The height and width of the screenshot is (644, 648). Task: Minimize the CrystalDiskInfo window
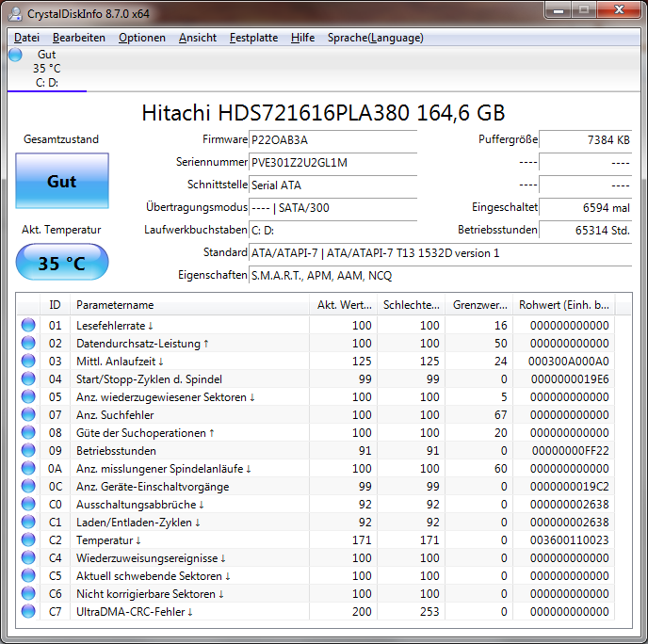click(x=559, y=10)
